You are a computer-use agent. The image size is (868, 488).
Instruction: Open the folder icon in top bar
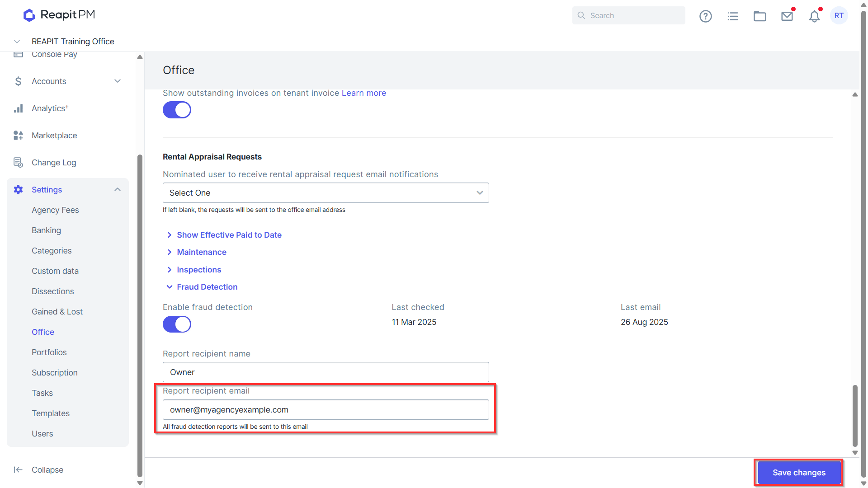click(760, 16)
